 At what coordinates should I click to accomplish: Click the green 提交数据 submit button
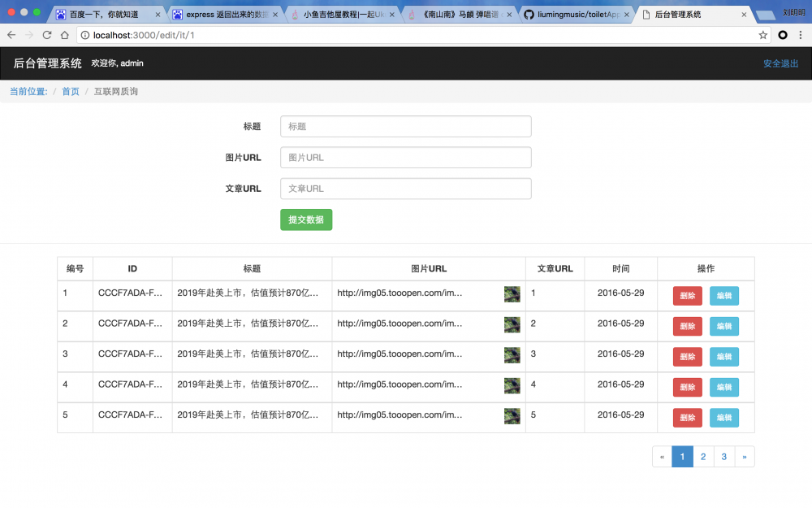click(x=306, y=219)
